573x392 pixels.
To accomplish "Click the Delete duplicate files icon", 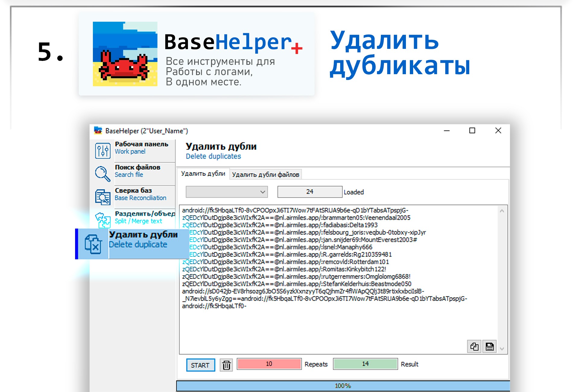I will (93, 244).
